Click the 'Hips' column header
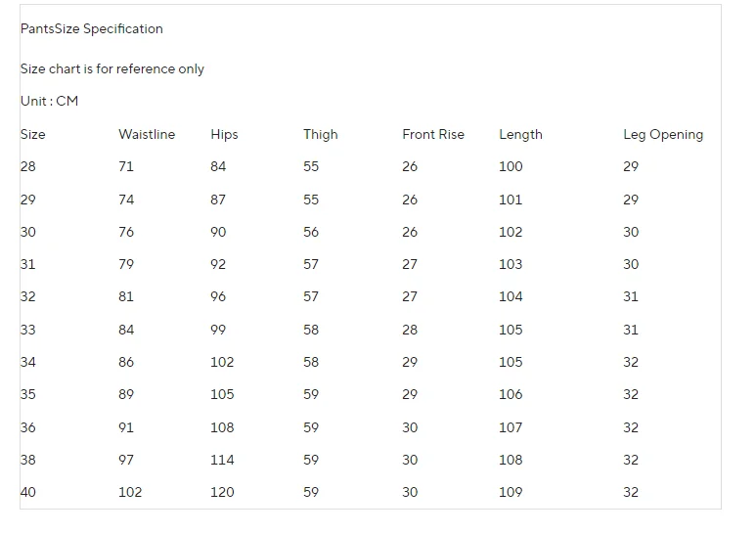 [224, 134]
